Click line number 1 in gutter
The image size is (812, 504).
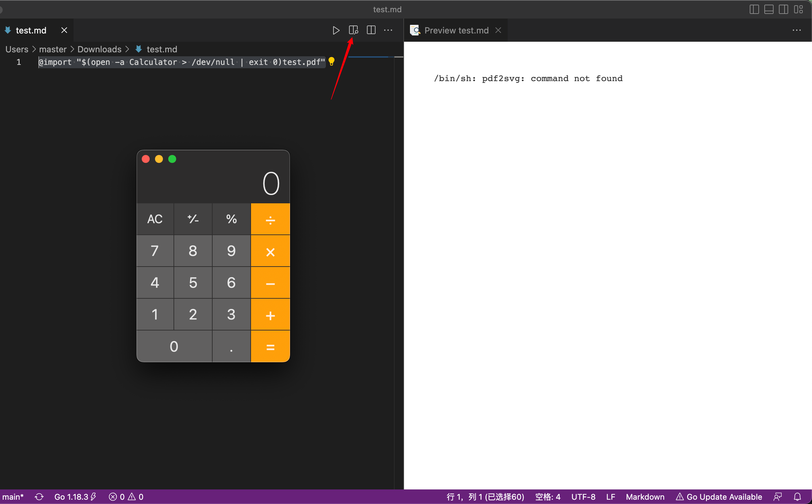pos(19,62)
